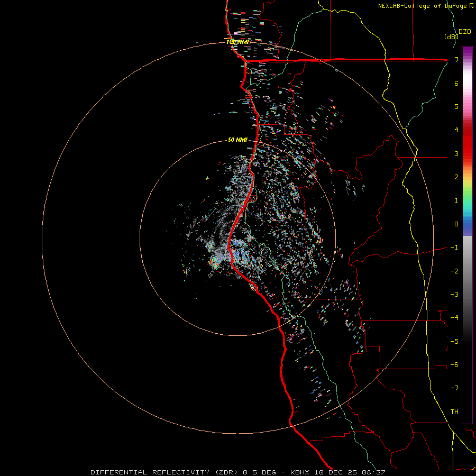The width and height of the screenshot is (476, 476).
Task: Click the 1 value on color scale
Action: pyautogui.click(x=456, y=200)
